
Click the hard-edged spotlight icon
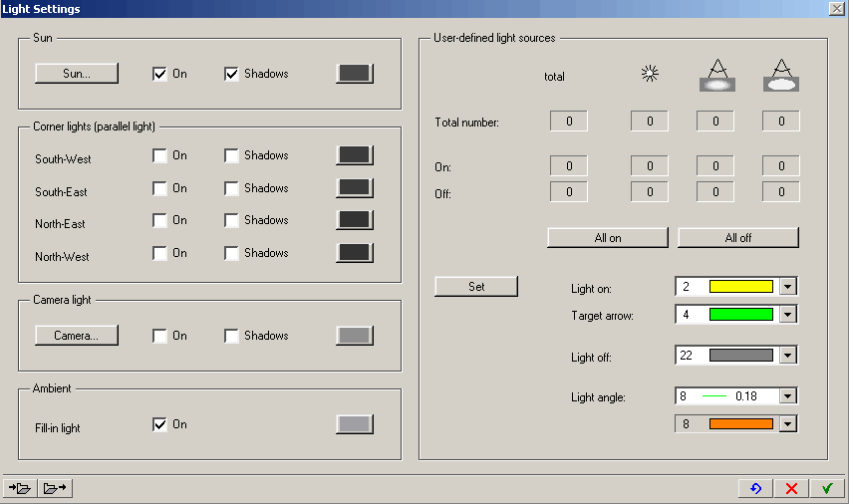[781, 76]
